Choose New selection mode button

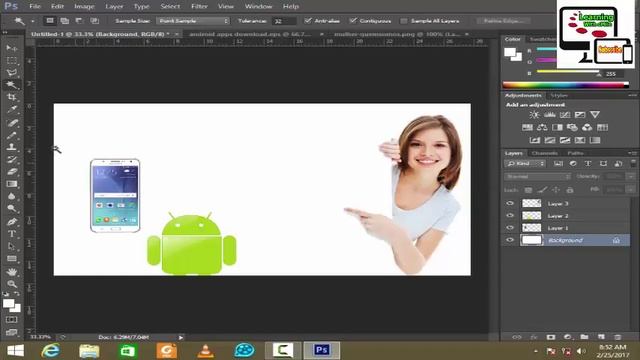tap(50, 20)
